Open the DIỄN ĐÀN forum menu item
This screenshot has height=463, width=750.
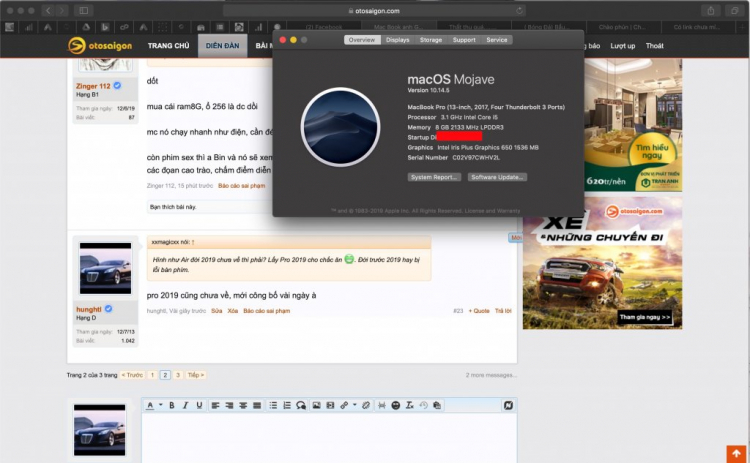tap(222, 45)
